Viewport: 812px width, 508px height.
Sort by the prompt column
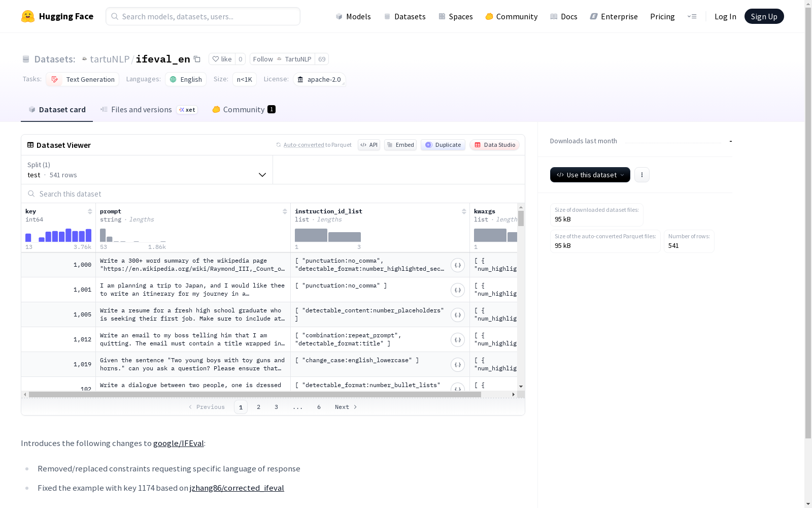285,211
